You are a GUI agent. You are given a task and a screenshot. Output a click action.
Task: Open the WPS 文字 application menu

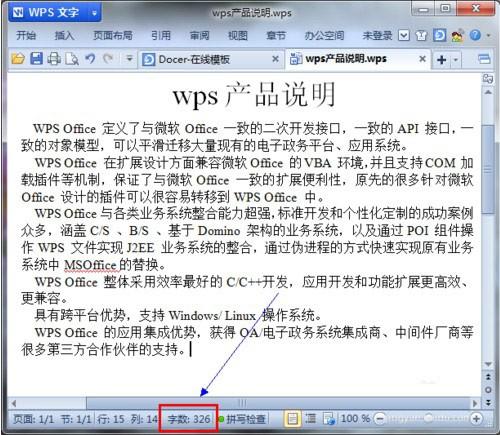click(49, 13)
